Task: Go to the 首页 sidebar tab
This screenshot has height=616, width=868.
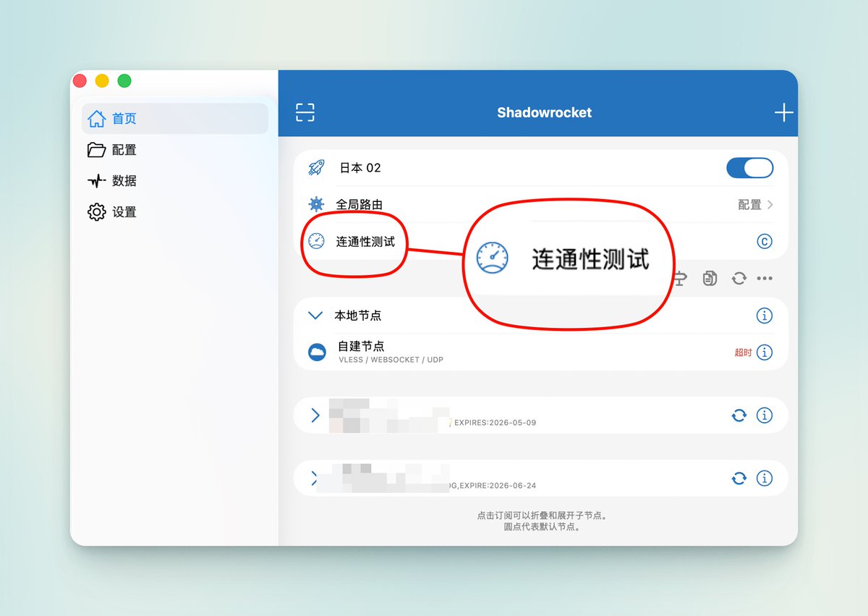Action: click(175, 119)
